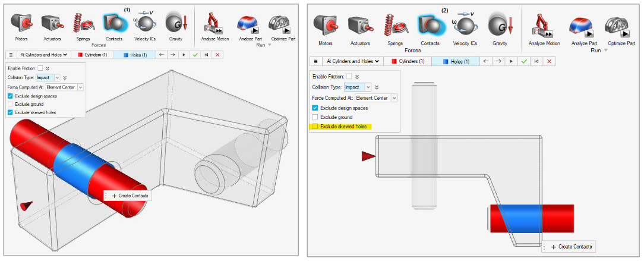
Task: Click red X cancel in right guide bar
Action: pyautogui.click(x=549, y=61)
